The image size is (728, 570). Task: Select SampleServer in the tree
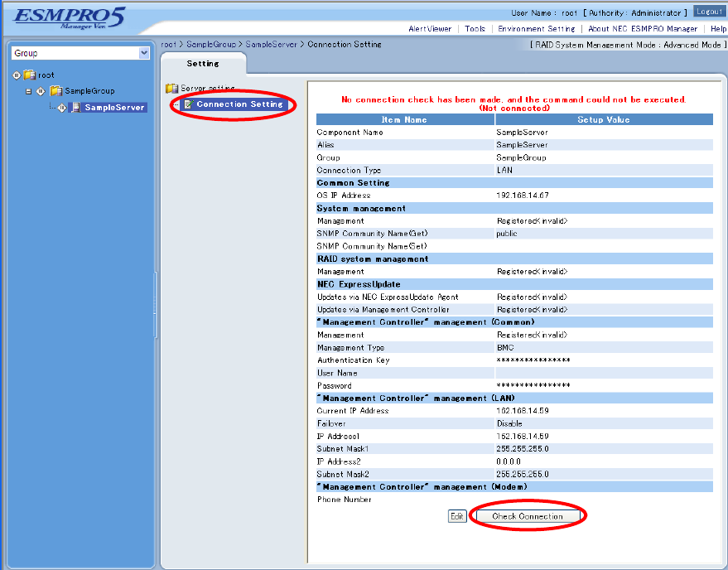pyautogui.click(x=114, y=108)
